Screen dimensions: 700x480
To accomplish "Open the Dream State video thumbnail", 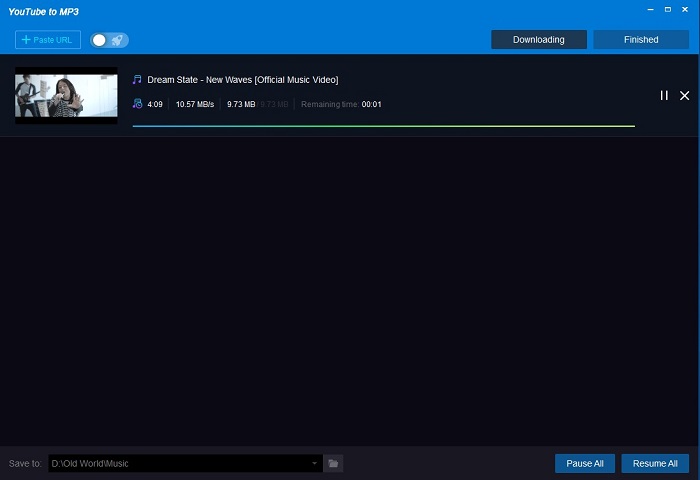I will pos(66,96).
